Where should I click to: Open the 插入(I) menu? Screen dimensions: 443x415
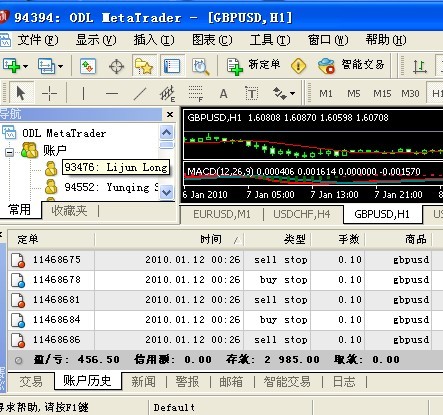click(154, 40)
